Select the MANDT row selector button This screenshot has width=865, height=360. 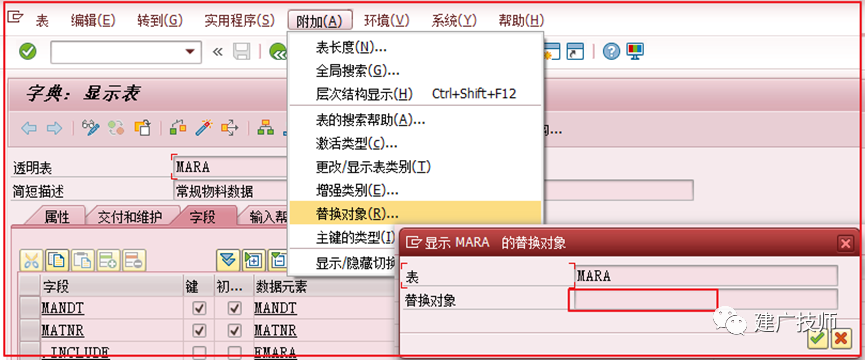[x=29, y=308]
